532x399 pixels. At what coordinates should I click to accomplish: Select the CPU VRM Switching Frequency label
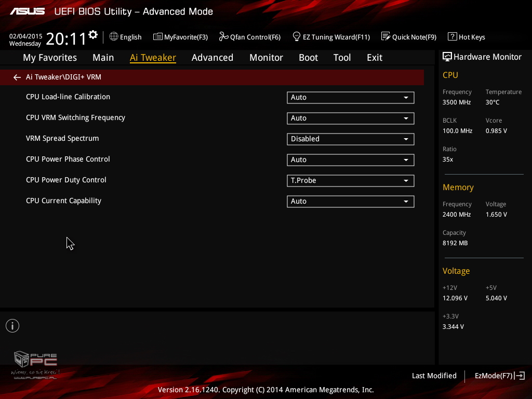[x=76, y=117]
